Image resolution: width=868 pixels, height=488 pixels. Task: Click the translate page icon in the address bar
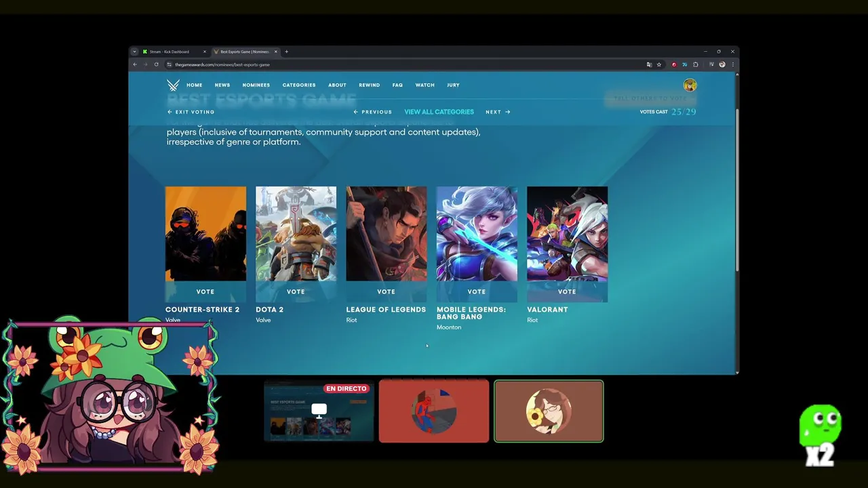point(649,64)
